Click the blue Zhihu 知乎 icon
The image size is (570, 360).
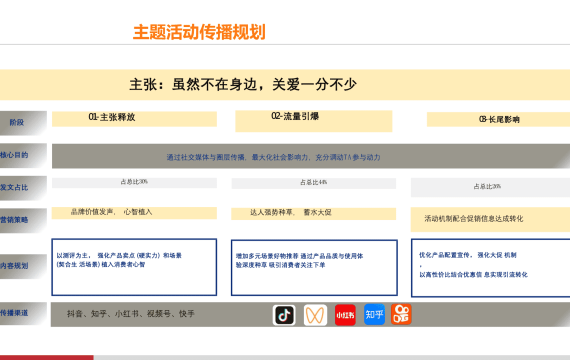click(x=374, y=315)
